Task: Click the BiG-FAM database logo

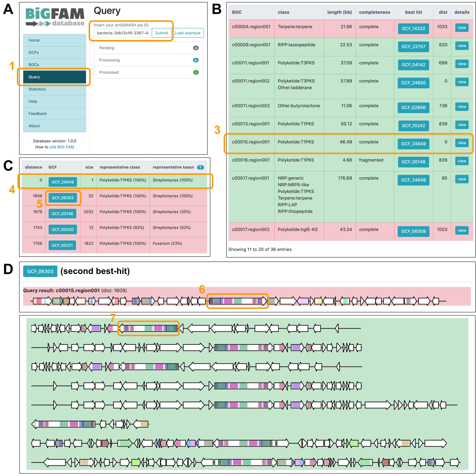Action: [55, 17]
